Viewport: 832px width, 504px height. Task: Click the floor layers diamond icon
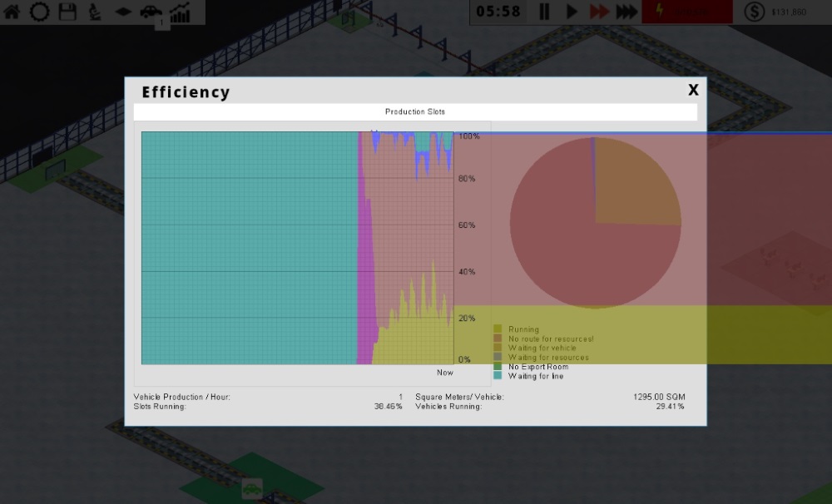[123, 12]
